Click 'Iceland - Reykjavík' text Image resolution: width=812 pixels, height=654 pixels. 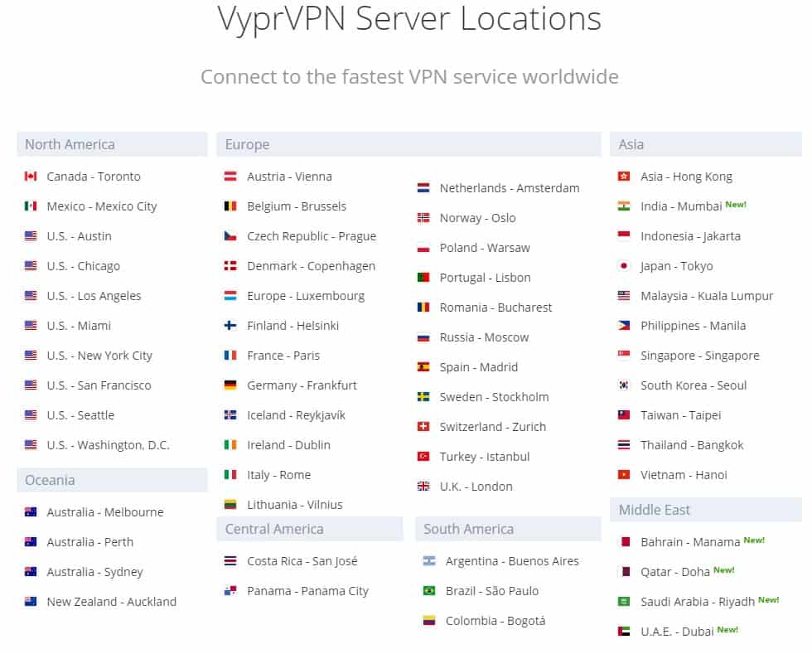296,415
